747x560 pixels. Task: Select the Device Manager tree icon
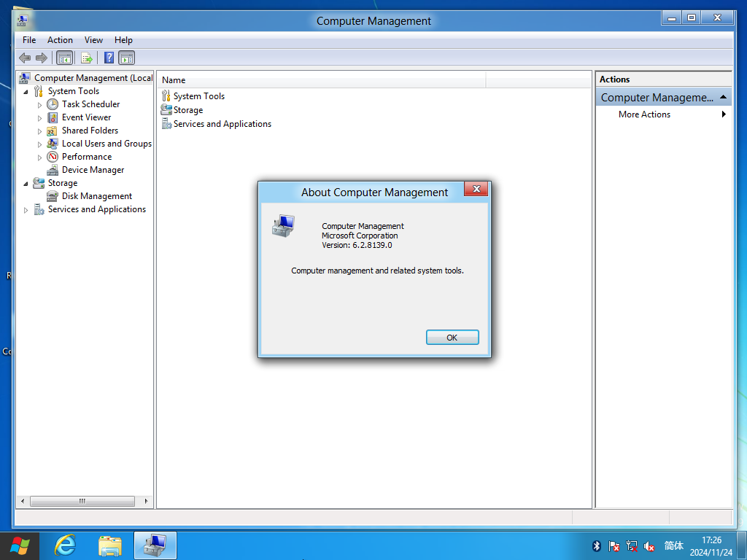[x=53, y=170]
